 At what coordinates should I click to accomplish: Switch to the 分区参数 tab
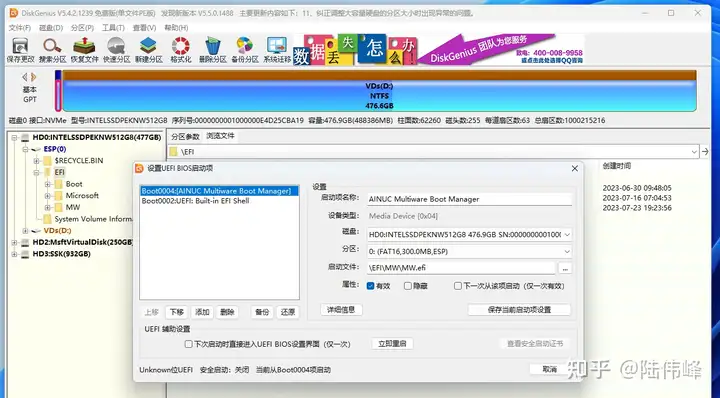pyautogui.click(x=186, y=136)
